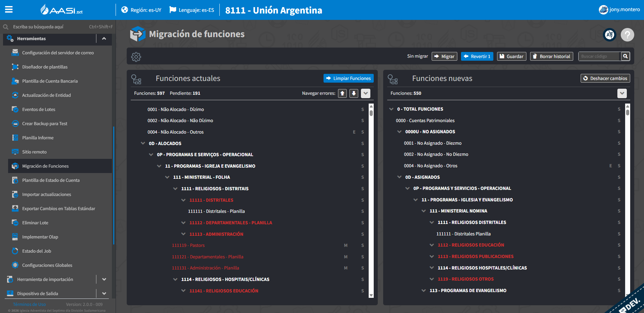Click the settings gear icon in toolbar
Viewport: 644px width, 313px height.
136,57
